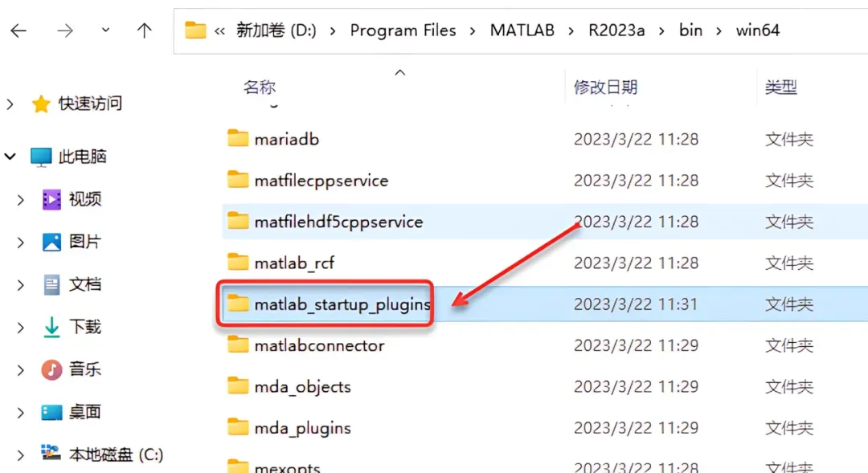Go forward with the right arrow button
The width and height of the screenshot is (868, 473).
pyautogui.click(x=65, y=31)
